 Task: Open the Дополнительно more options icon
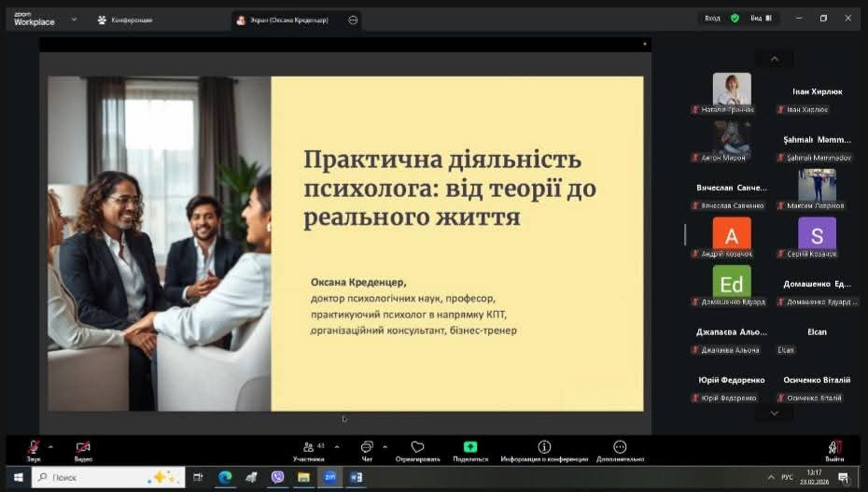pos(620,448)
